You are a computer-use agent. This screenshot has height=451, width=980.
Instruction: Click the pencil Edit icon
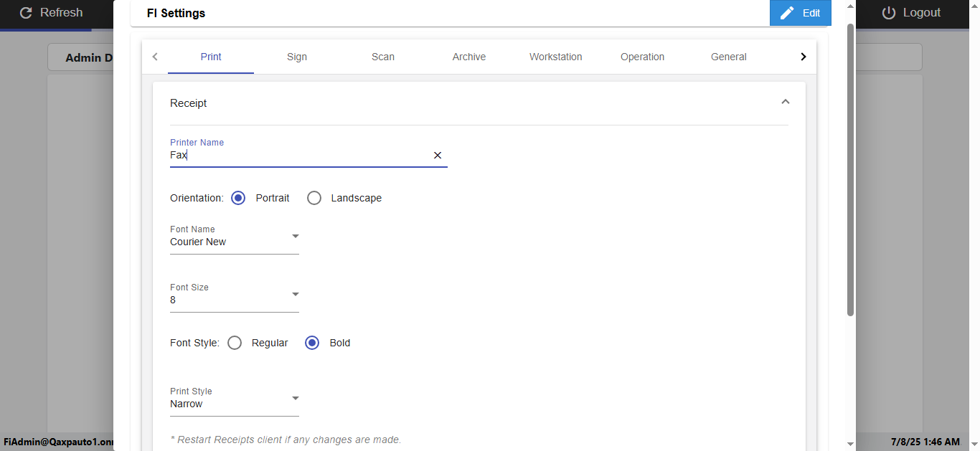(x=787, y=13)
